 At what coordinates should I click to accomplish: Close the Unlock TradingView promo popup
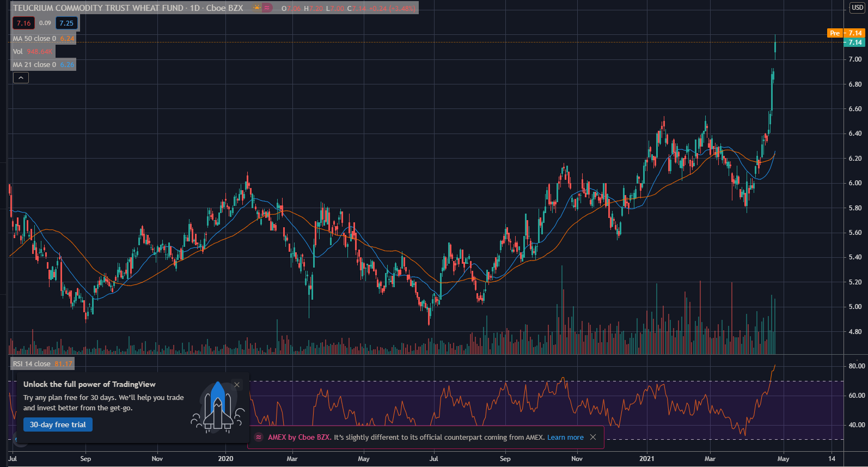[237, 385]
